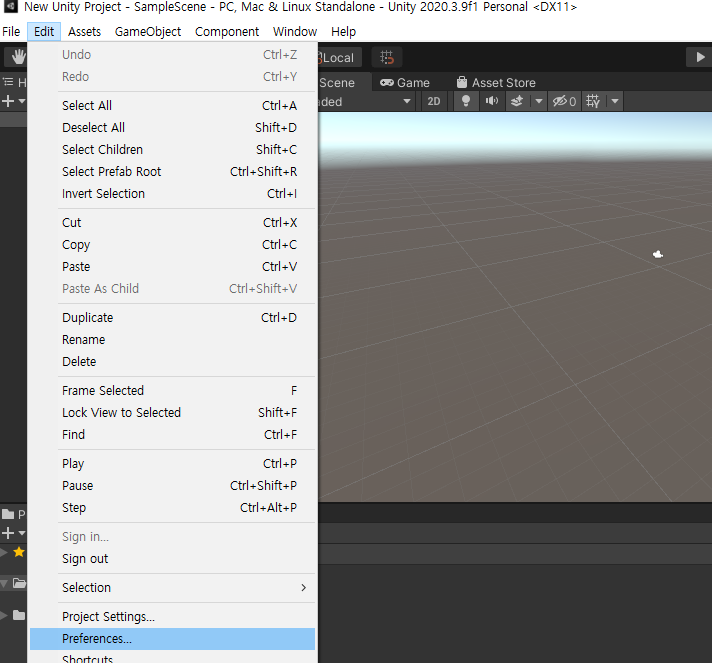
Task: Open grid settings dropdown arrow
Action: (615, 101)
